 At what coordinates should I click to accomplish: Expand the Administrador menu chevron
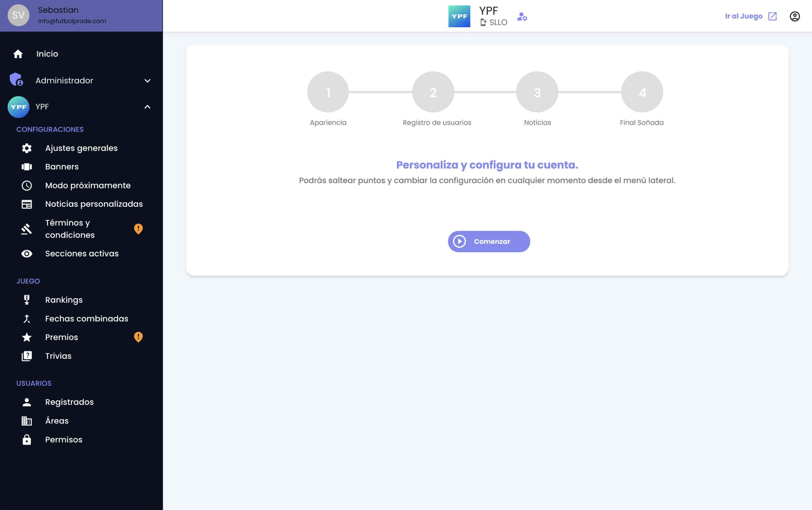point(147,81)
